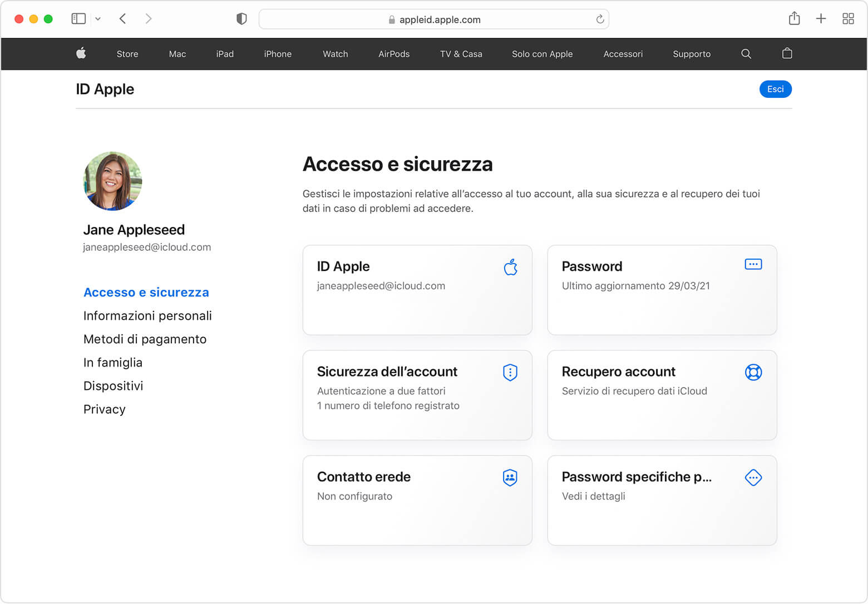Image resolution: width=868 pixels, height=604 pixels.
Task: Click 'Non configurato' text
Action: point(354,496)
